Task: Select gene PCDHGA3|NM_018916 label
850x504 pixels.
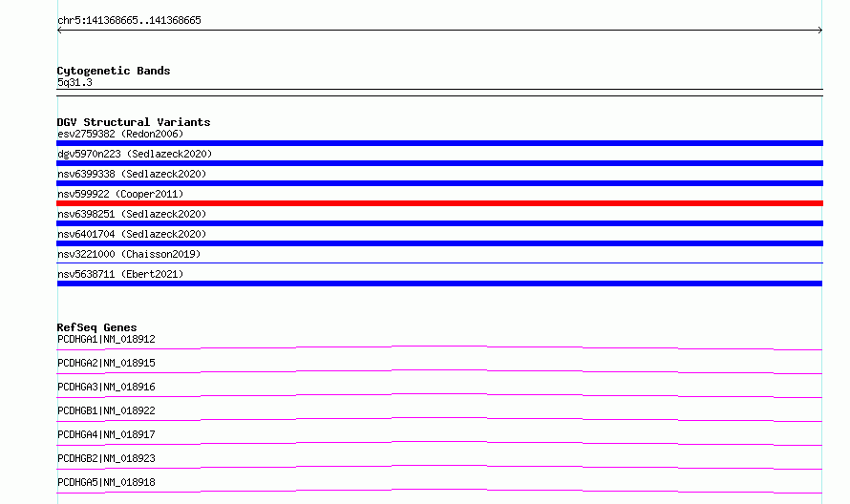Action: 106,387
